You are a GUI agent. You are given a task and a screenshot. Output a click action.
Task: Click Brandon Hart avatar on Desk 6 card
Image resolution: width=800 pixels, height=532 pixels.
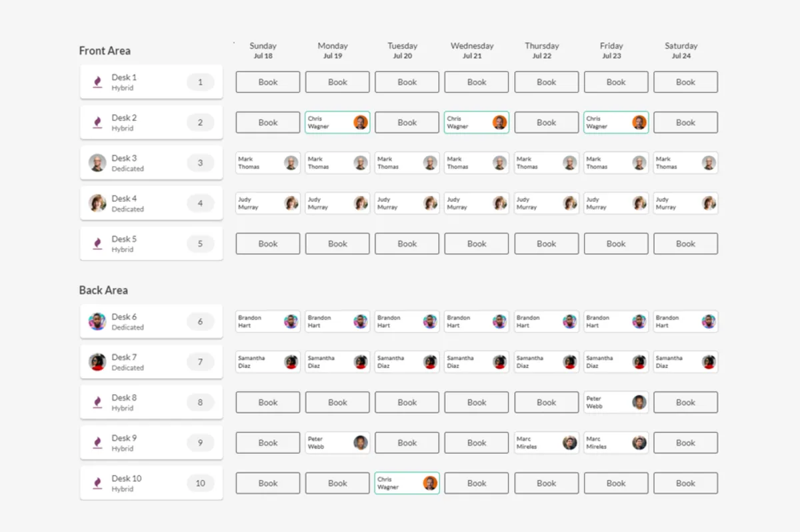click(97, 322)
